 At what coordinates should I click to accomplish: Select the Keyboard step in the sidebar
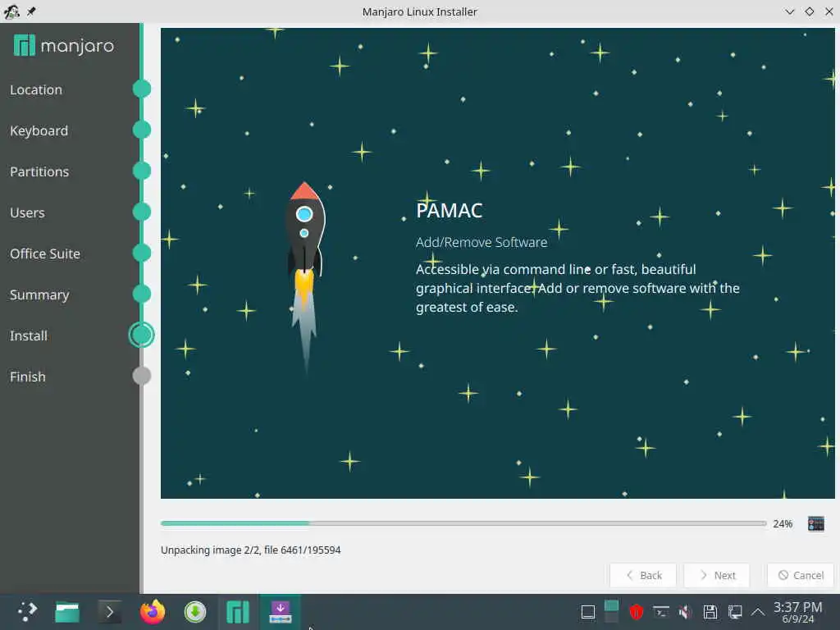point(39,130)
